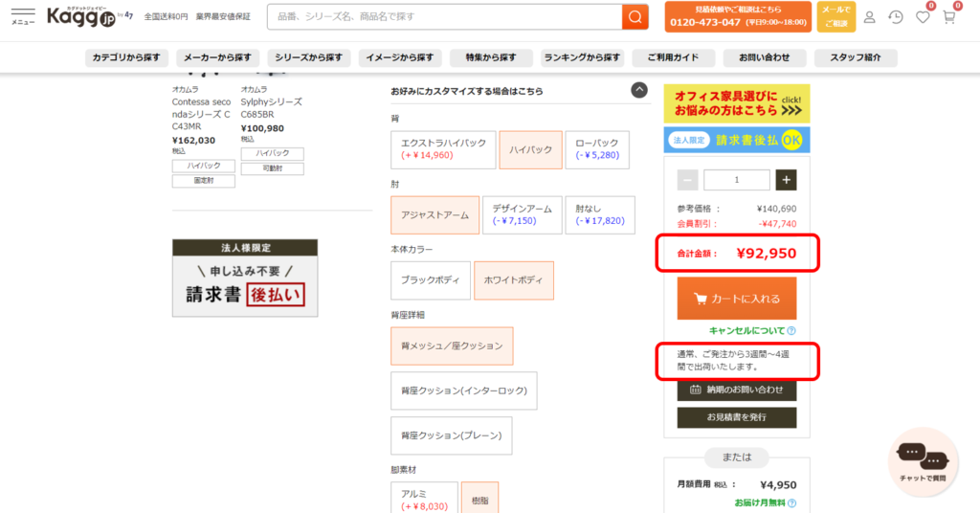Open キャンセルについて link
Viewport: 980px width, 513px height.
pyautogui.click(x=746, y=330)
